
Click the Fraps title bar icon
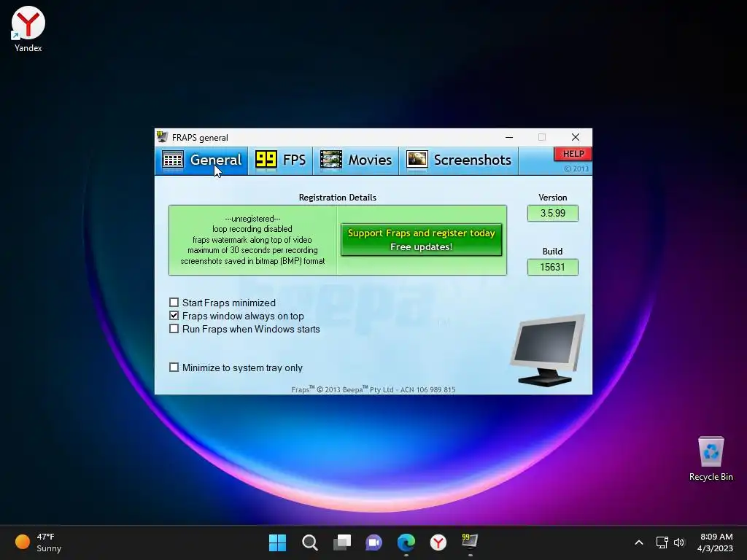click(x=162, y=137)
